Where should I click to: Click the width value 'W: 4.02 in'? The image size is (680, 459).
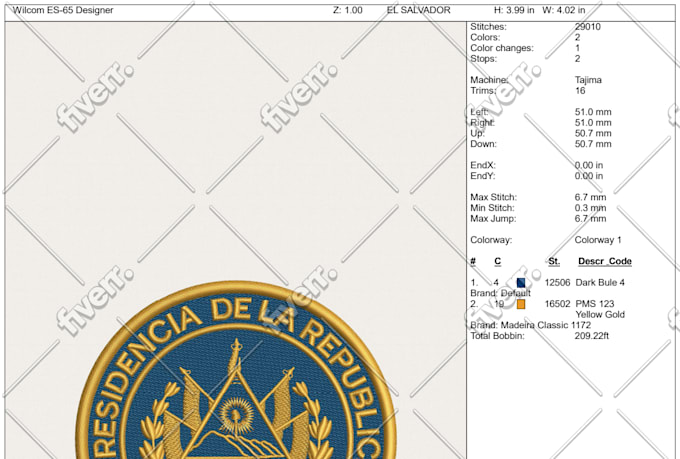pyautogui.click(x=563, y=10)
